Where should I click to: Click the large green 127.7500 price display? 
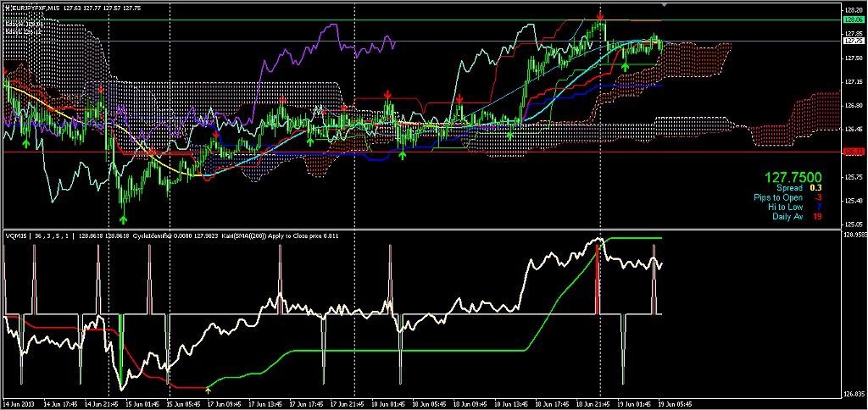pyautogui.click(x=793, y=178)
